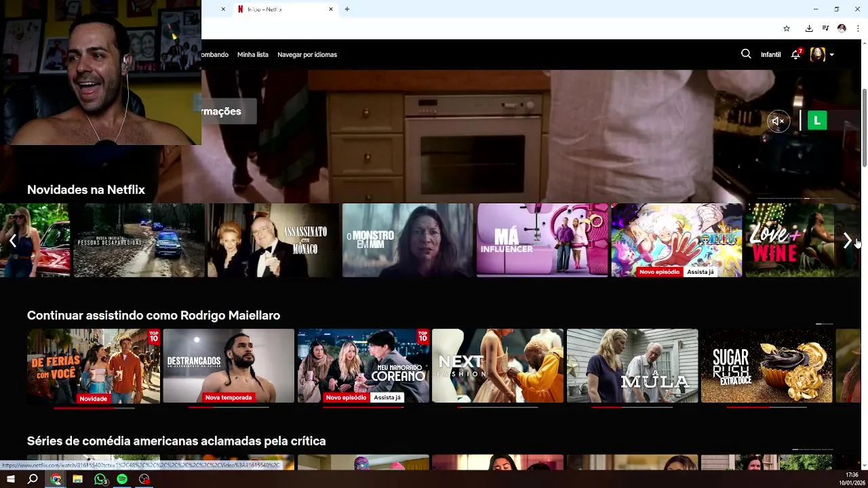Image resolution: width=868 pixels, height=488 pixels.
Task: Open Spotify from the taskbar
Action: [x=122, y=479]
